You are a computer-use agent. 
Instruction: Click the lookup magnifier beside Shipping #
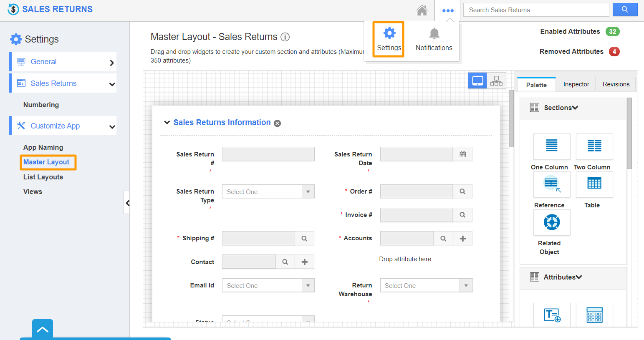click(304, 238)
